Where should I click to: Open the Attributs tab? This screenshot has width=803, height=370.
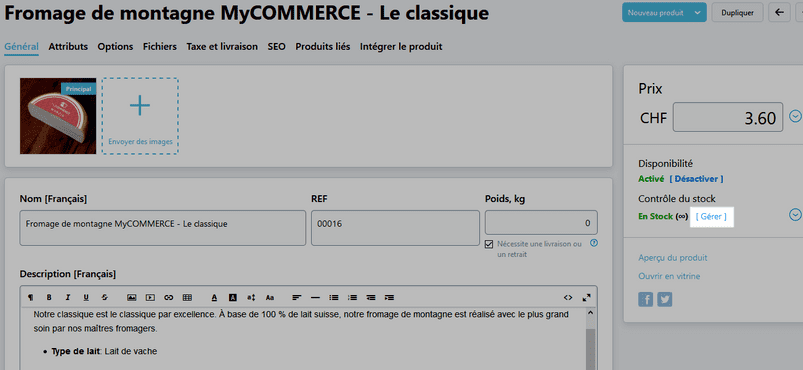click(68, 47)
